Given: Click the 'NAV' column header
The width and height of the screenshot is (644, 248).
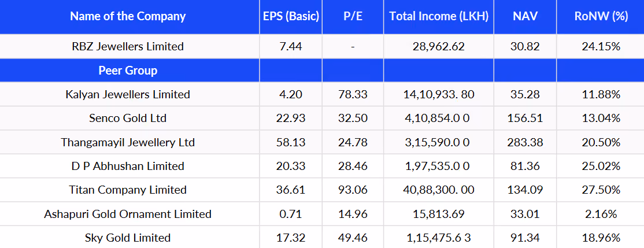Looking at the screenshot, I should (525, 16).
